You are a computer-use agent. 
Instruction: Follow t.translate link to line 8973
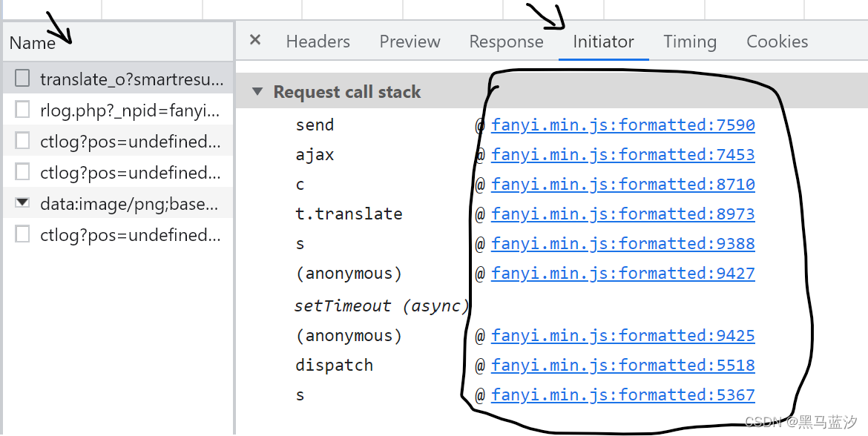(x=622, y=214)
